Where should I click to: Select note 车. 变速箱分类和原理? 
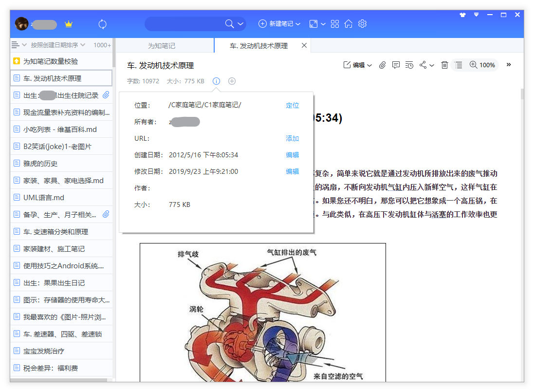[x=61, y=232]
